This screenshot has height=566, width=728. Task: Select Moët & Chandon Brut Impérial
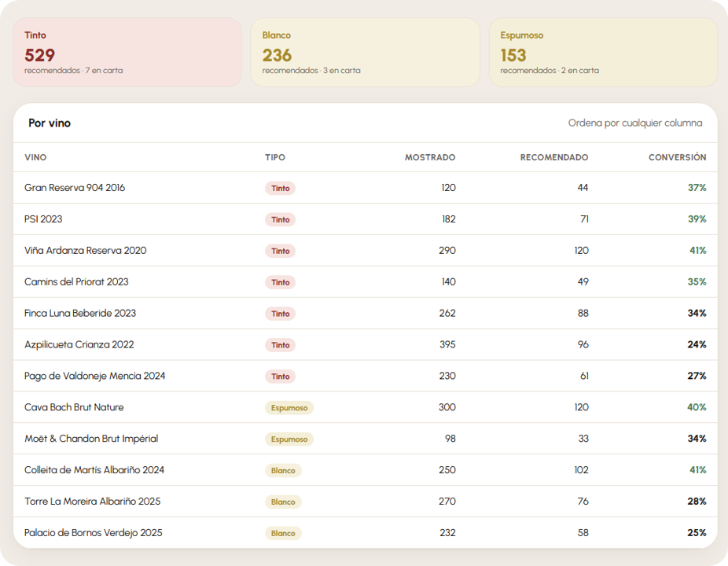pos(91,439)
